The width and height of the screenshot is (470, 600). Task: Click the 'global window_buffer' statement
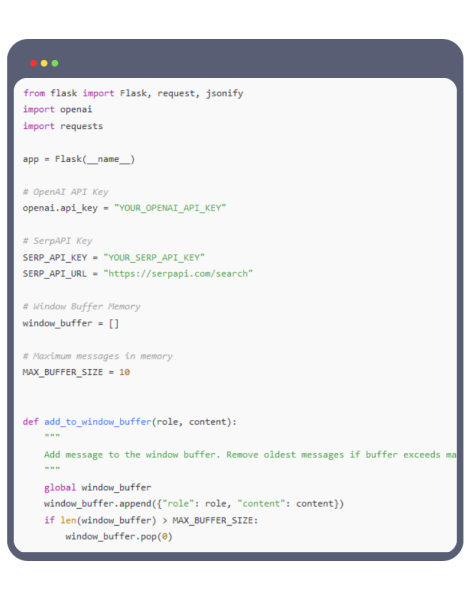click(98, 488)
